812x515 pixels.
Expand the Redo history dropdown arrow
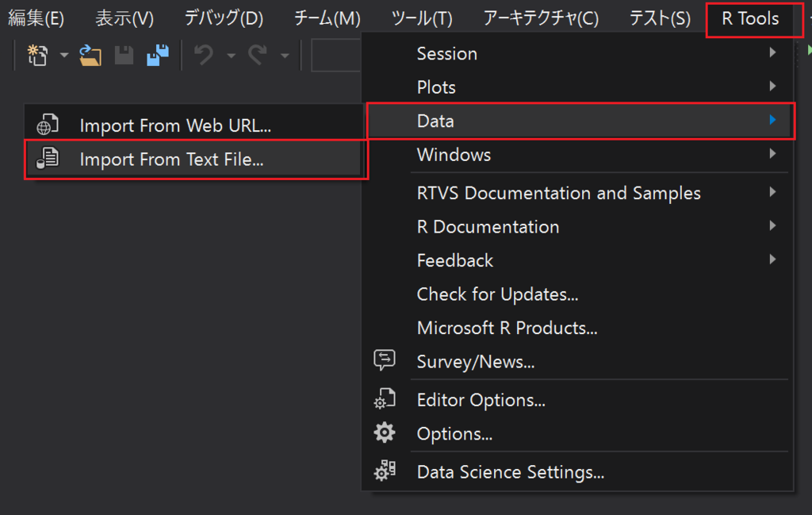(284, 56)
